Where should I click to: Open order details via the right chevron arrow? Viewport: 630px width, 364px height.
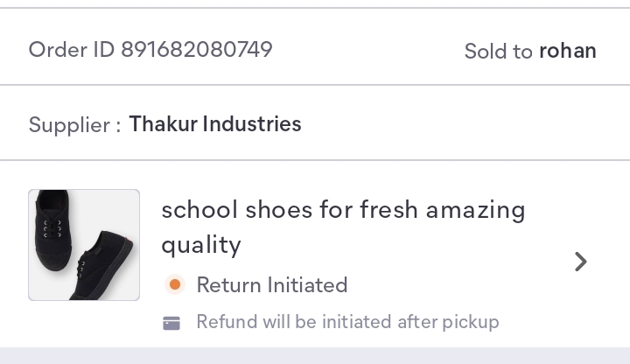point(581,262)
